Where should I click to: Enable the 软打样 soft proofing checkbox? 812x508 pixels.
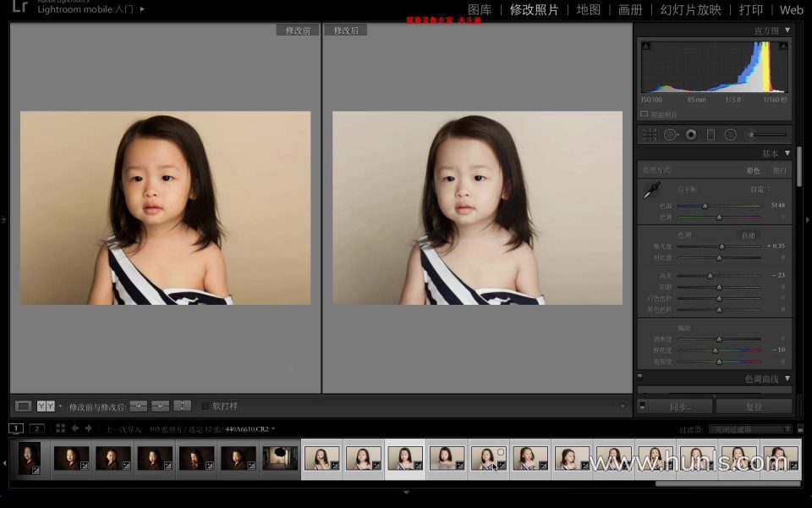[205, 406]
